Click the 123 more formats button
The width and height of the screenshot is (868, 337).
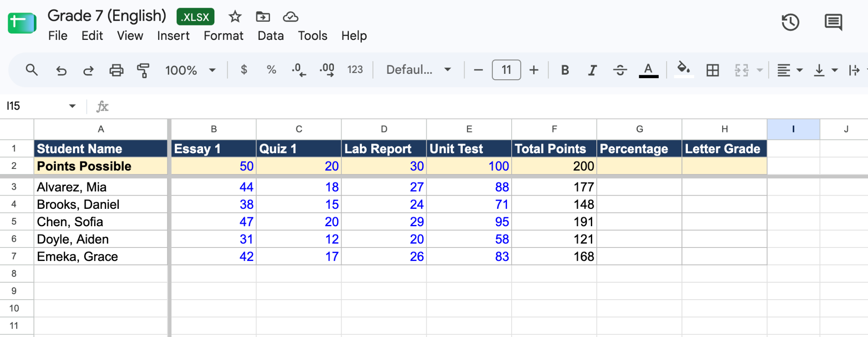point(355,70)
